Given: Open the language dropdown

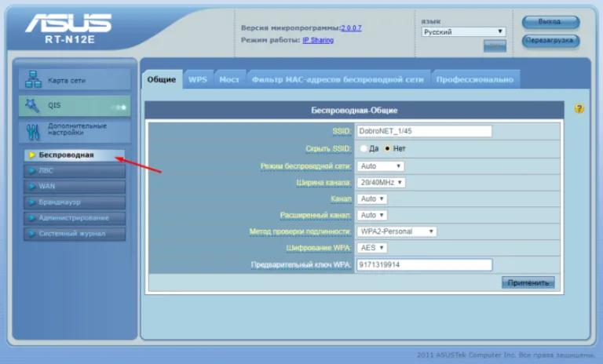Looking at the screenshot, I should (463, 32).
